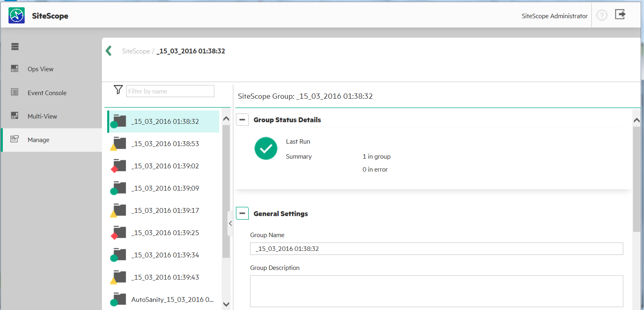The height and width of the screenshot is (310, 644).
Task: Click details panel scrollbar thumb
Action: (637, 179)
